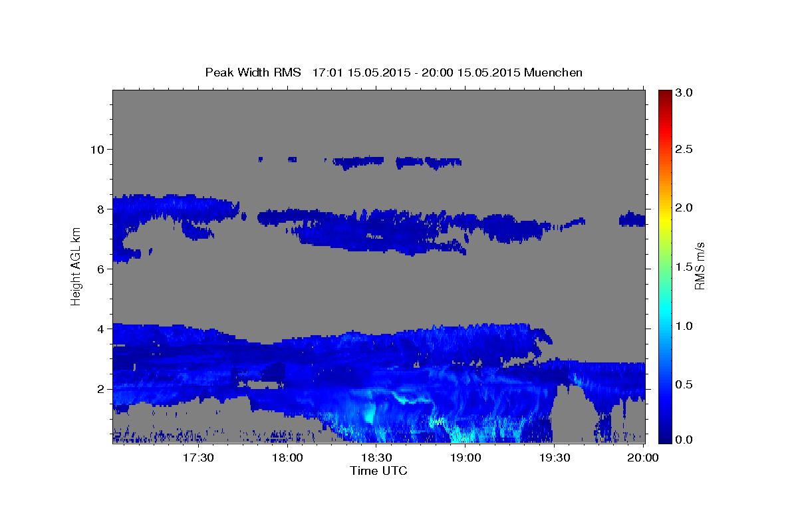The image size is (798, 532).
Task: Click the height tick label 10
Action: [x=98, y=149]
